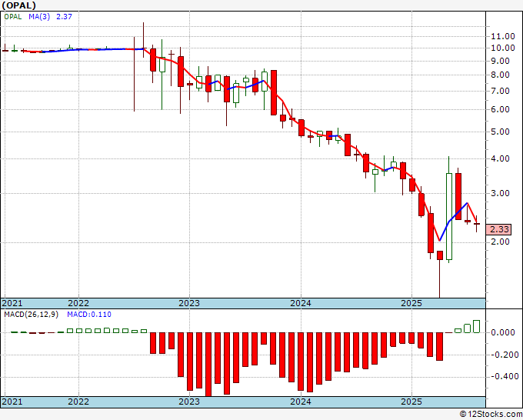Viewport: 523px width, 420px height.
Task: Click 2023 on the price chart timeline
Action: [189, 303]
